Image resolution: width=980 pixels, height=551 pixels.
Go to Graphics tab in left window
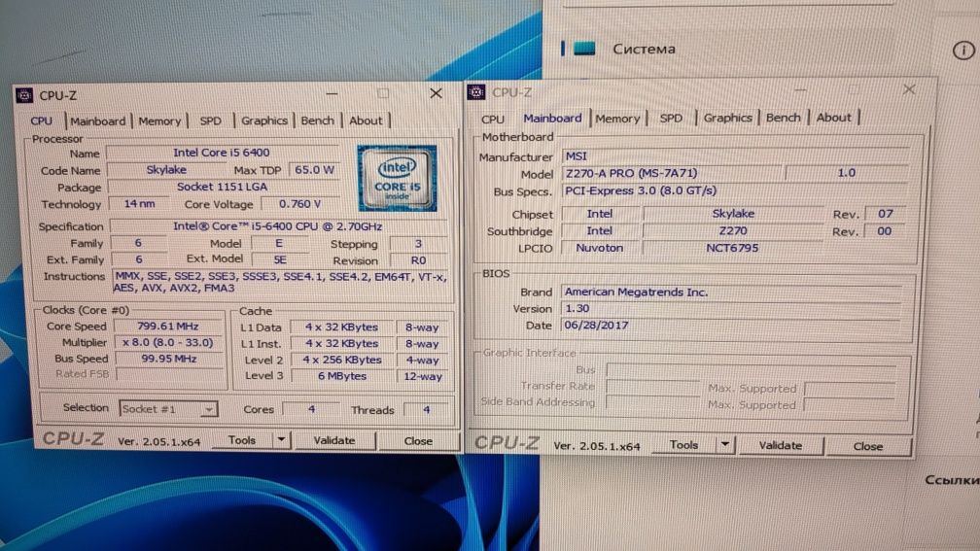[x=263, y=121]
